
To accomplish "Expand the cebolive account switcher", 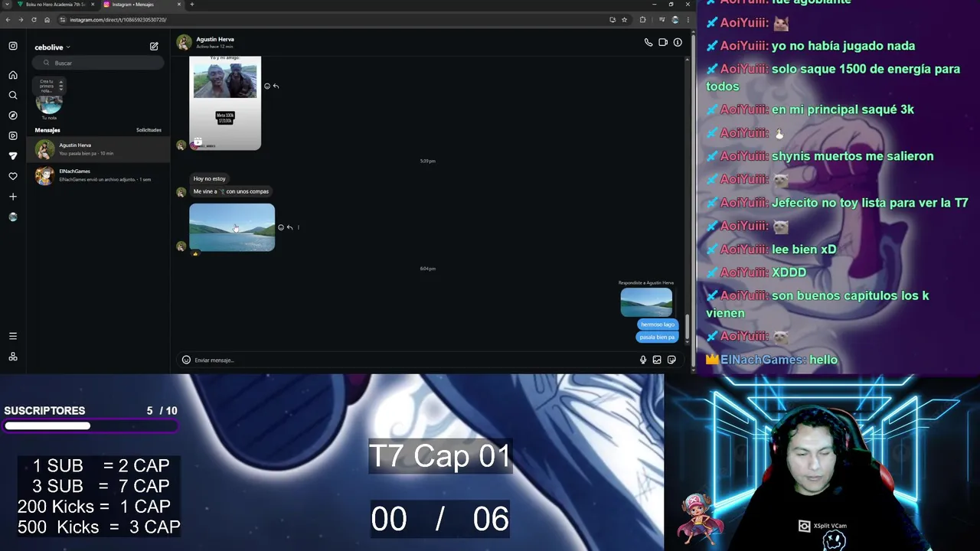I will pyautogui.click(x=52, y=47).
